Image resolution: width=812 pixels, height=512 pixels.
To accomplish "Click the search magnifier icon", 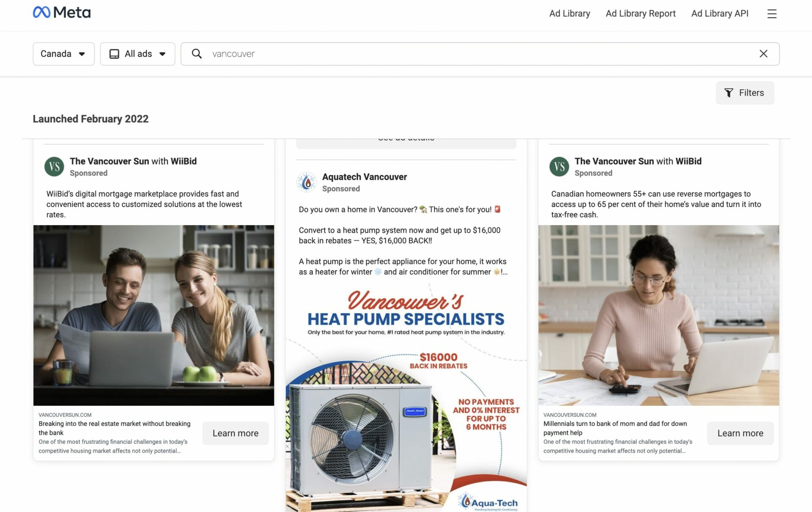I will pos(196,54).
